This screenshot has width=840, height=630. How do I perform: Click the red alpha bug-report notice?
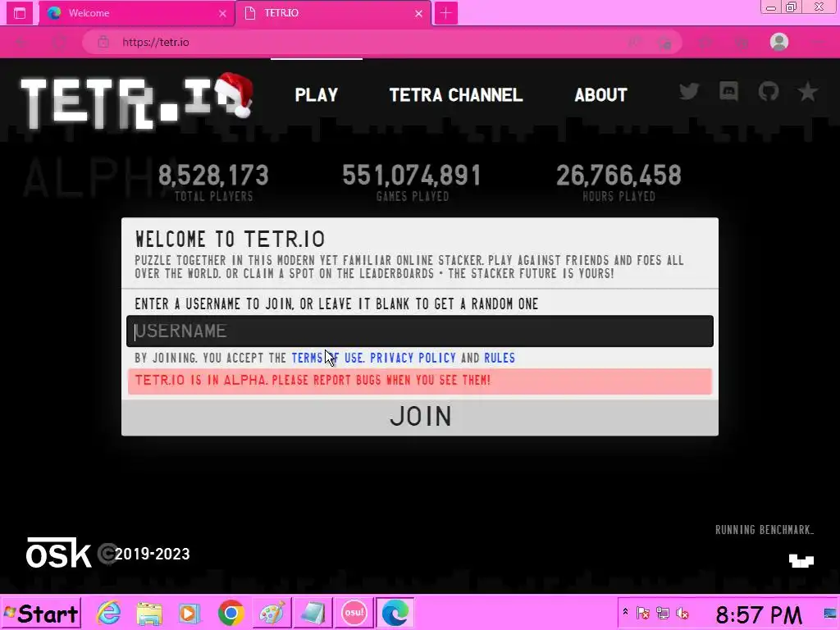[x=420, y=381]
